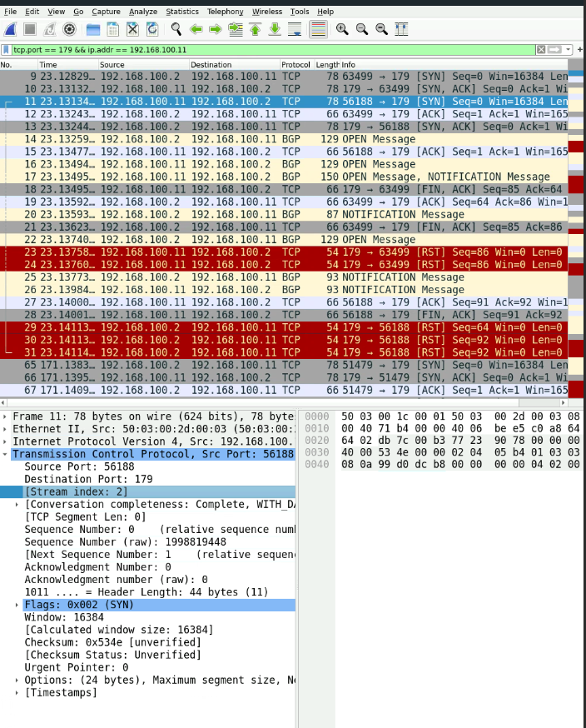
Task: Reload this capture file
Action: pos(152,30)
